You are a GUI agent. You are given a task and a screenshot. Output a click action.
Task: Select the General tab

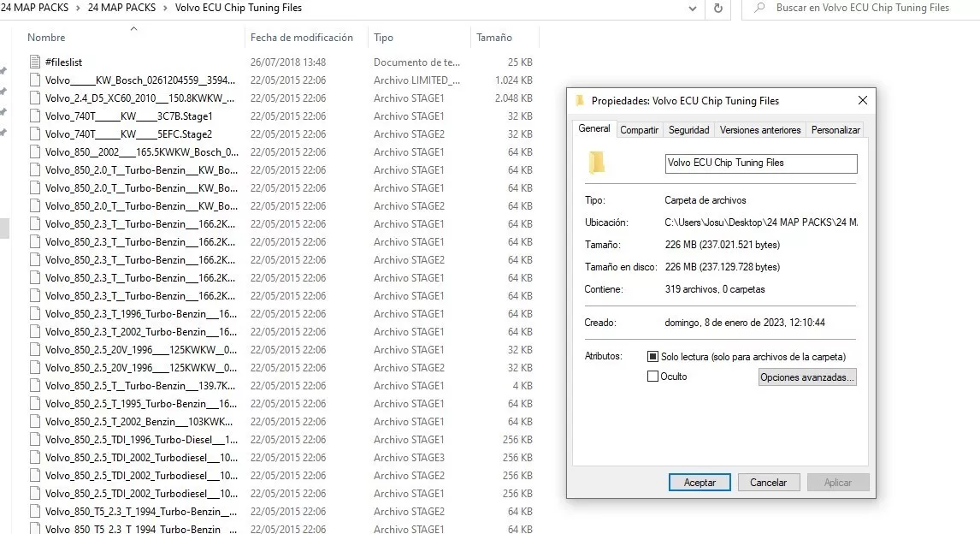[593, 128]
